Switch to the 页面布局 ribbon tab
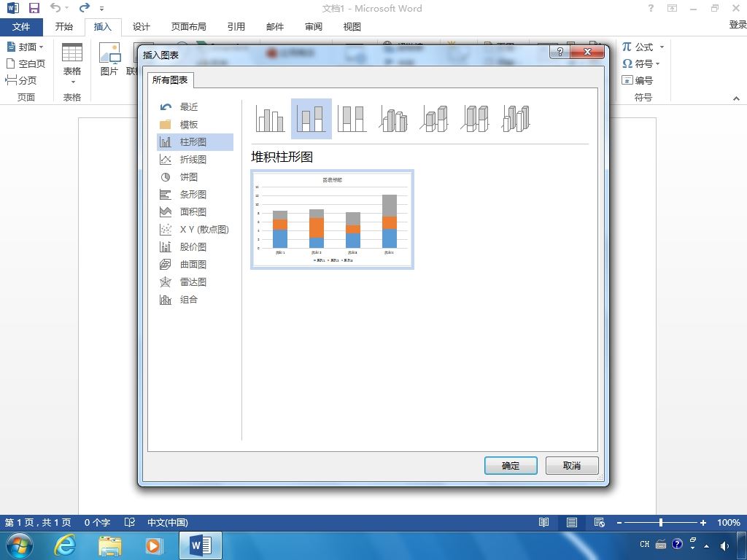The width and height of the screenshot is (747, 560). point(189,27)
